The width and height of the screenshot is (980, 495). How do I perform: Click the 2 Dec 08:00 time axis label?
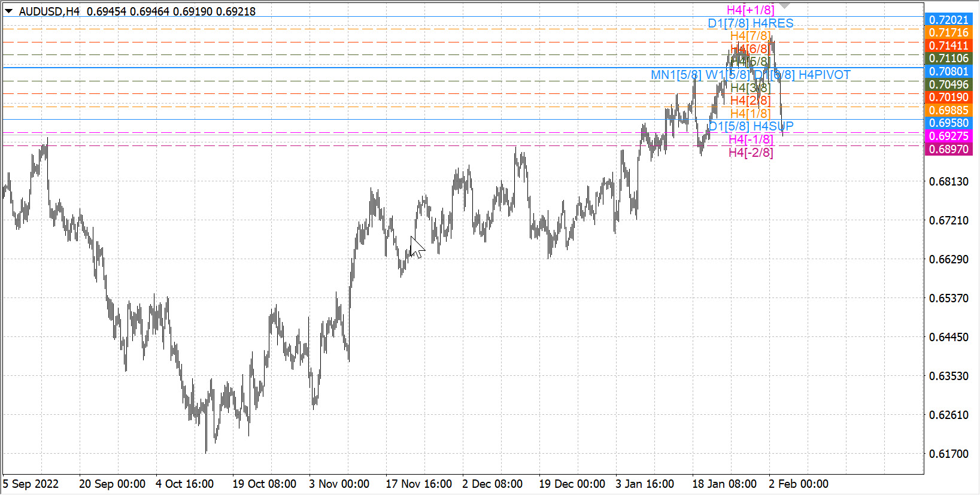pos(492,484)
